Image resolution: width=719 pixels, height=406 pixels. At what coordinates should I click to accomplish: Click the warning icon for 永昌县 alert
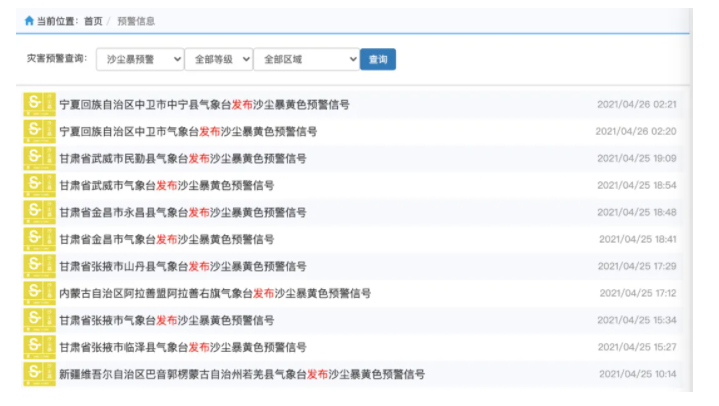pyautogui.click(x=38, y=212)
